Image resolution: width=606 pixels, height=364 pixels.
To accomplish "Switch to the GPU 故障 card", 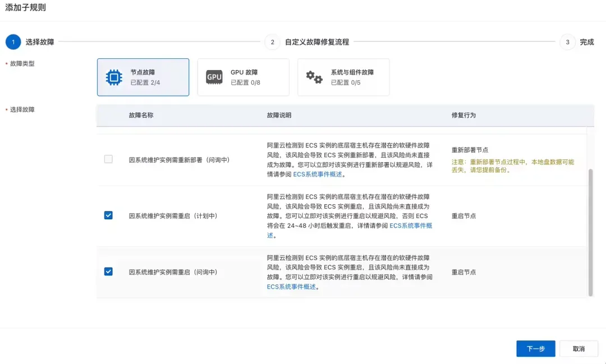I will click(244, 77).
